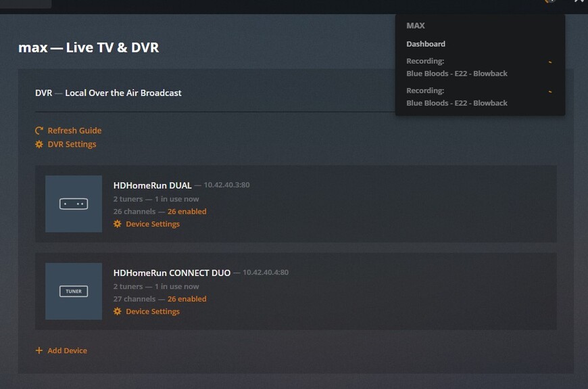588x389 pixels.
Task: Click '2 tuners — 1 in use now' under CONNECT DUO
Action: tap(156, 286)
